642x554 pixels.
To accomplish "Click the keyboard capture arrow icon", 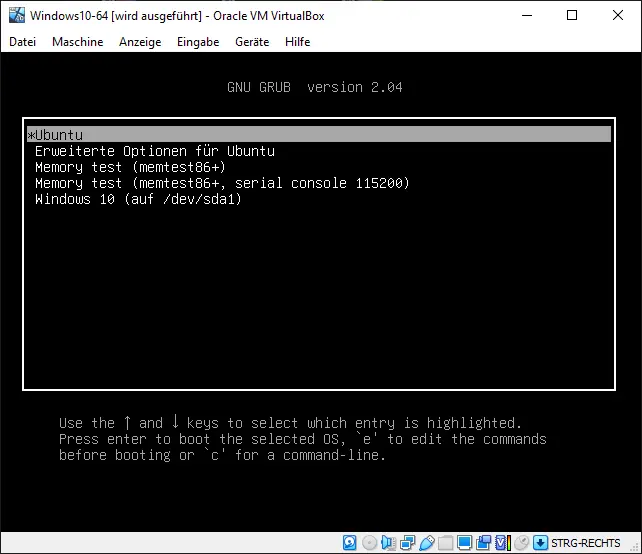I will point(540,543).
